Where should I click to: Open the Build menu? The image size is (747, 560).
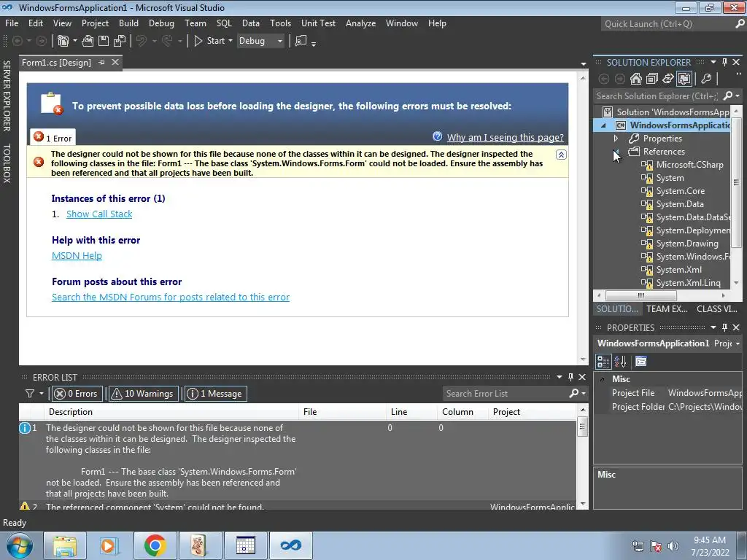point(128,23)
